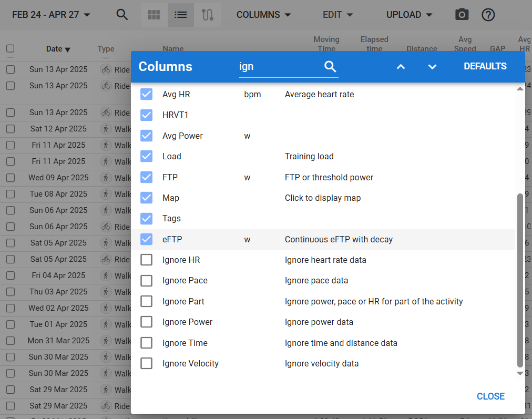Click the walk icon for Fri 04 Apr 2025
The height and width of the screenshot is (419, 532).
106,275
